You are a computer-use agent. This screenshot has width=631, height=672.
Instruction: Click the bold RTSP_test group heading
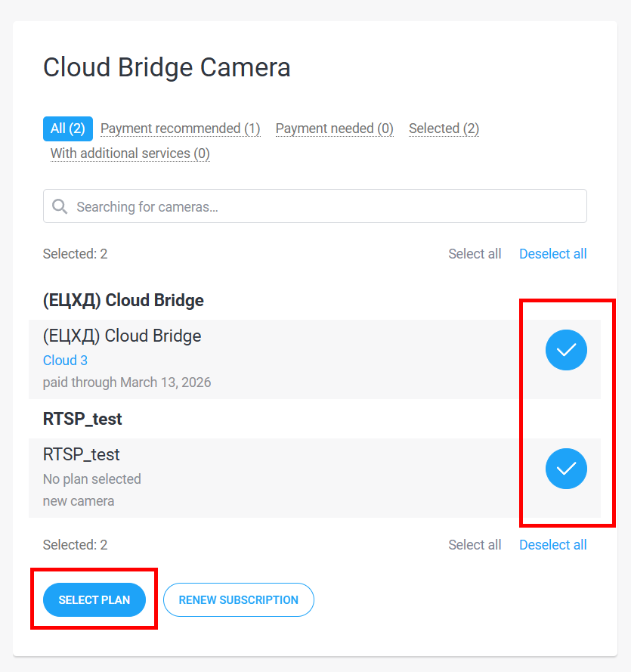(x=82, y=419)
